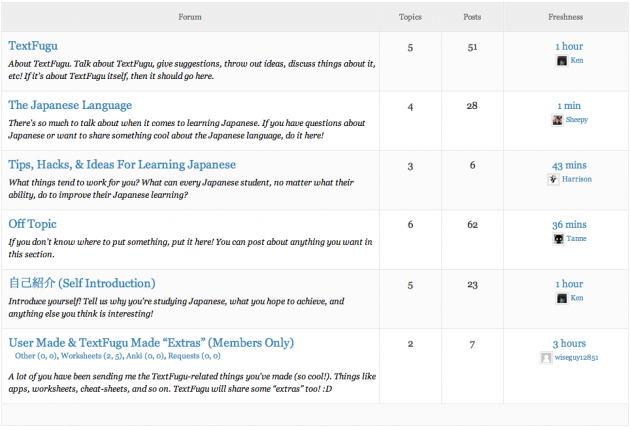Open wiseguy12851's blank avatar
This screenshot has height=427, width=630.
[546, 358]
